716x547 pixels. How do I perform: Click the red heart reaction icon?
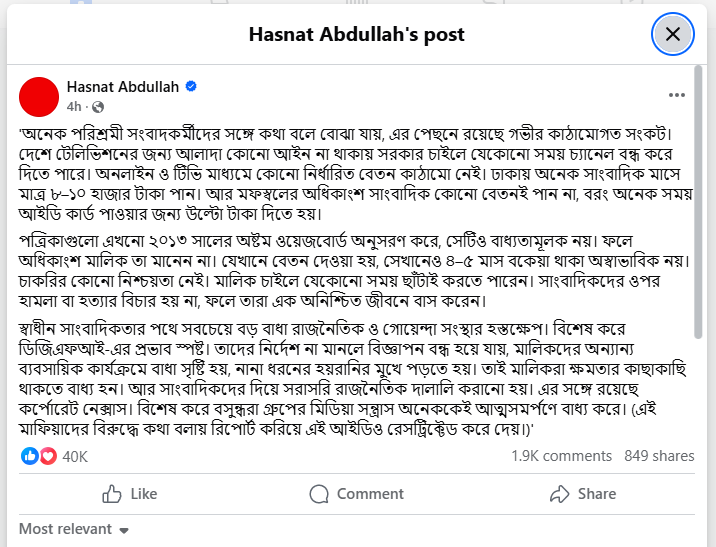[x=48, y=456]
